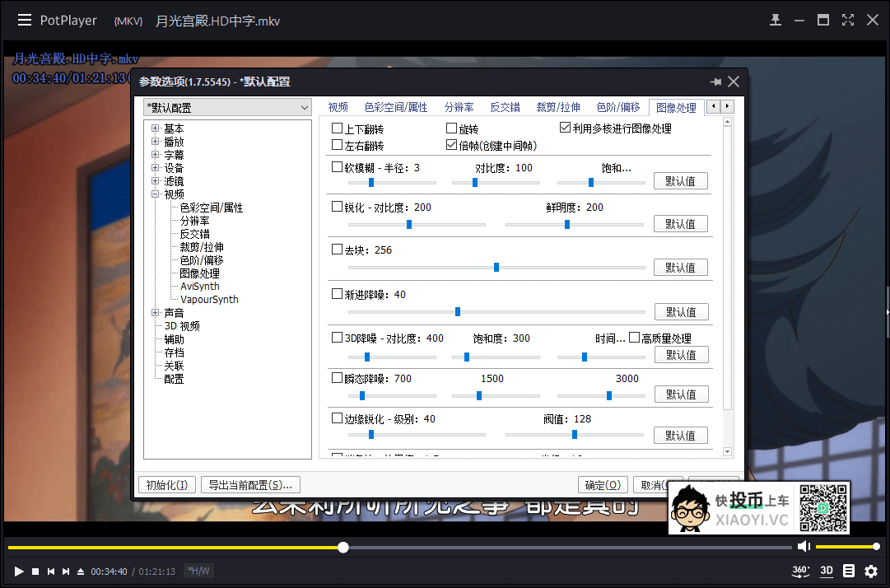Select AviSynth in the settings tree

tap(200, 287)
